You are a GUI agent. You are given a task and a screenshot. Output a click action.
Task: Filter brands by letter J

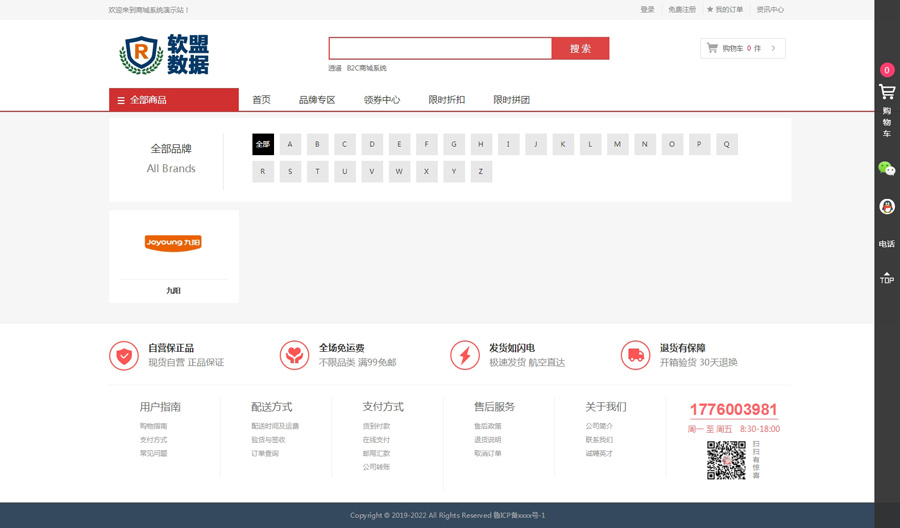tap(536, 144)
